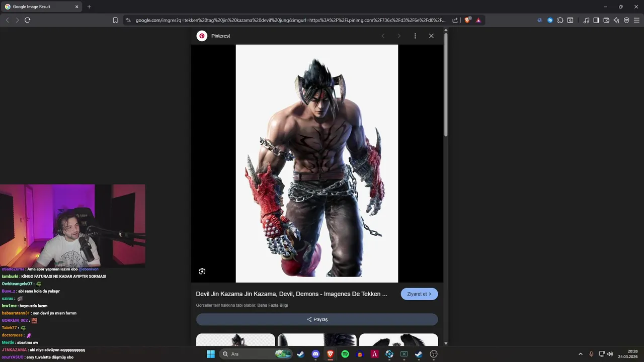Screen dimensions: 644x362
Task: Open the volume speaker tray icon
Action: click(x=610, y=354)
